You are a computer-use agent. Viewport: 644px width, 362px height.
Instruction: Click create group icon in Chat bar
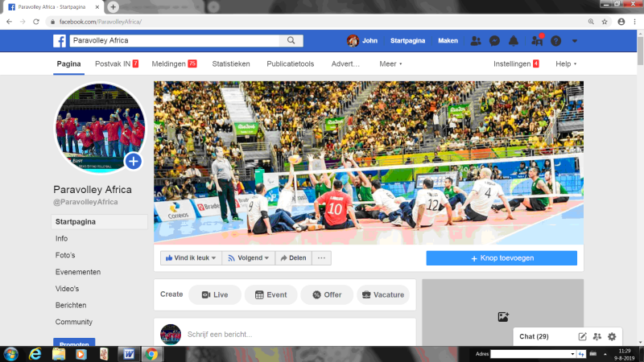point(597,336)
